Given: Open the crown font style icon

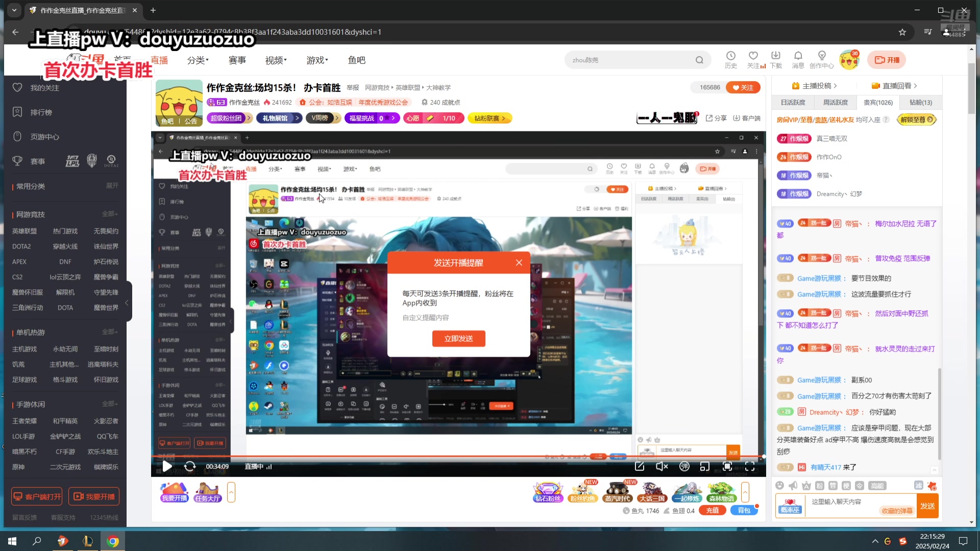Looking at the screenshot, I should point(806,486).
